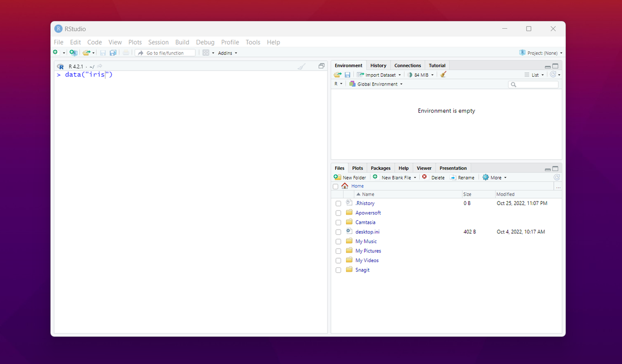Click the Go to file/function field
Image resolution: width=622 pixels, height=364 pixels.
point(165,53)
